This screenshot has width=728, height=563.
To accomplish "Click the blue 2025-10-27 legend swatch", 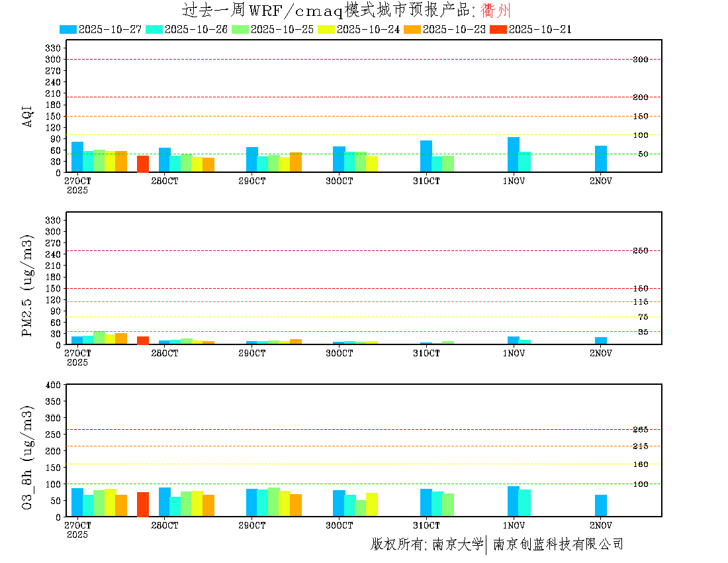I will 68,29.
